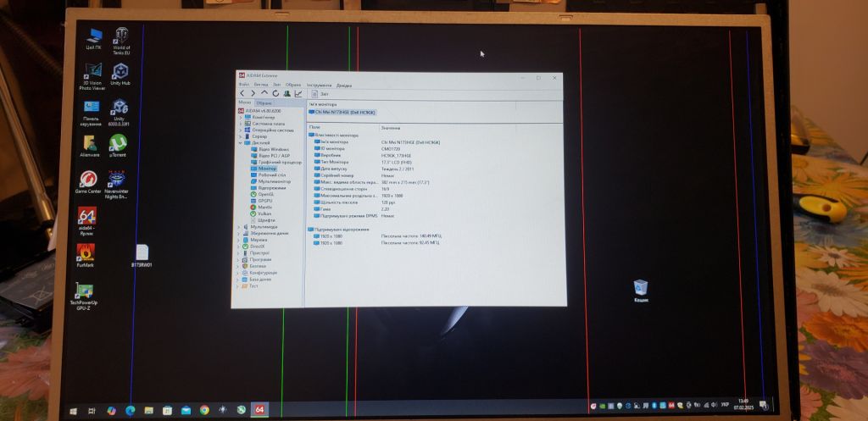Click the Значення column header
The height and width of the screenshot is (421, 868).
click(390, 128)
